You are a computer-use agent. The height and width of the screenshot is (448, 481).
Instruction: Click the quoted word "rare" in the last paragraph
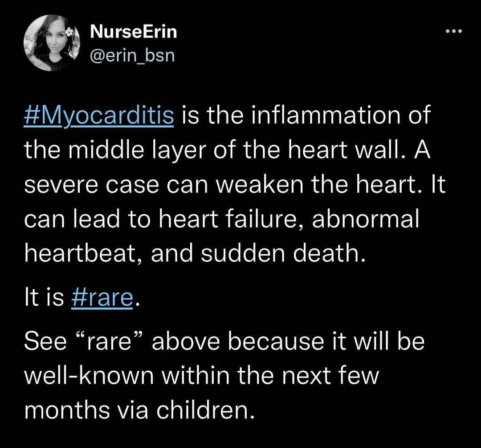click(109, 341)
